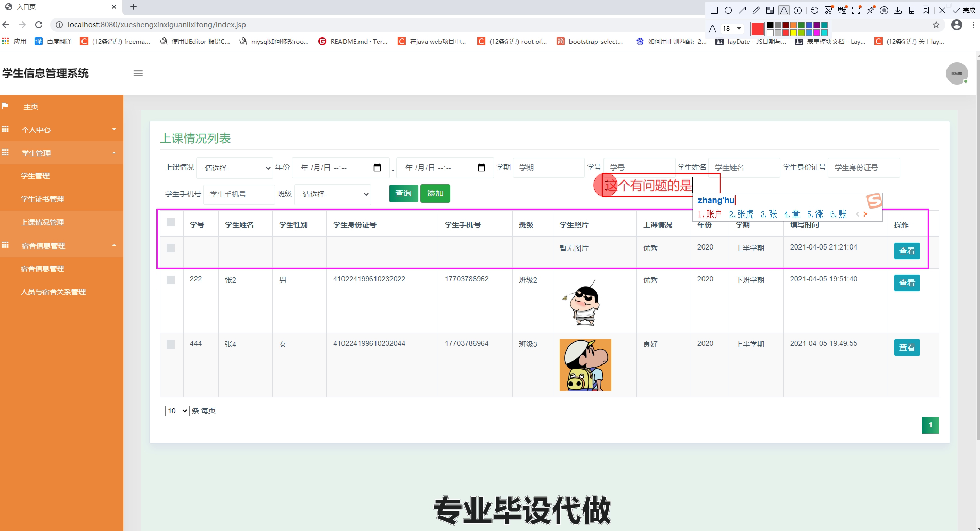
Task: Pick the magenta color swatch
Action: pyautogui.click(x=816, y=32)
